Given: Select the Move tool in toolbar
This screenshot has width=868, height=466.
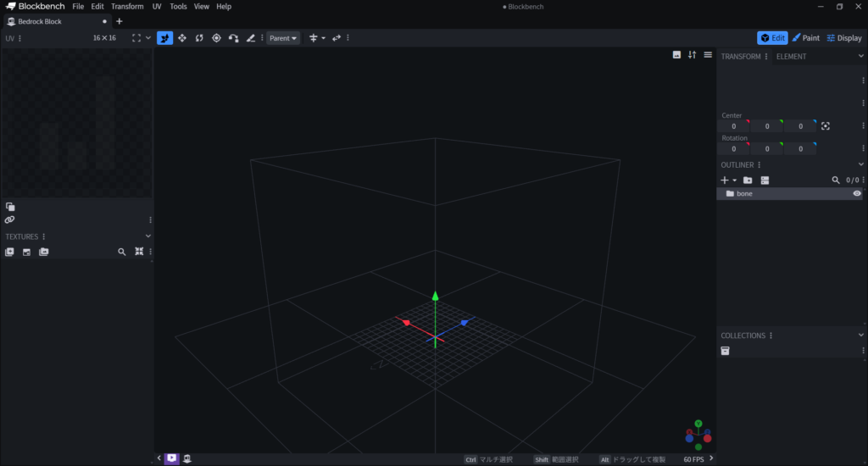Looking at the screenshot, I should pyautogui.click(x=165, y=38).
